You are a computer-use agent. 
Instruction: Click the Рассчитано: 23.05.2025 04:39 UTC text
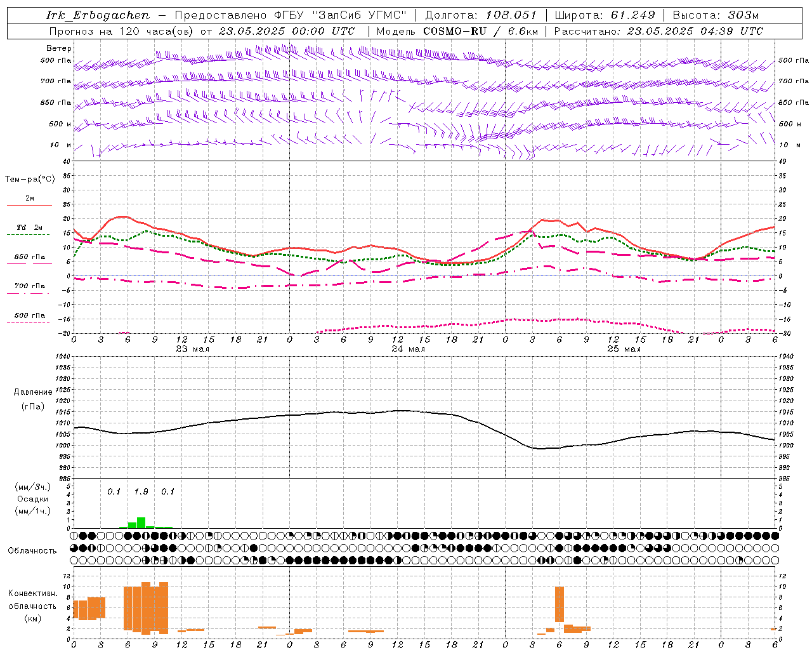658,31
